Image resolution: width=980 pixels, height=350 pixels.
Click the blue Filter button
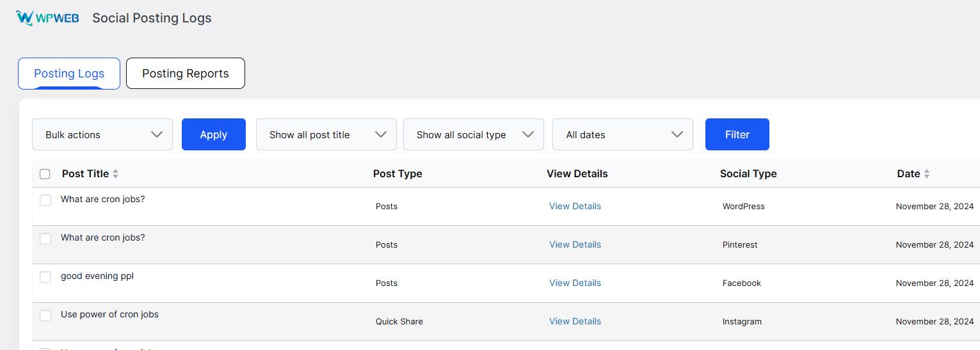click(737, 134)
